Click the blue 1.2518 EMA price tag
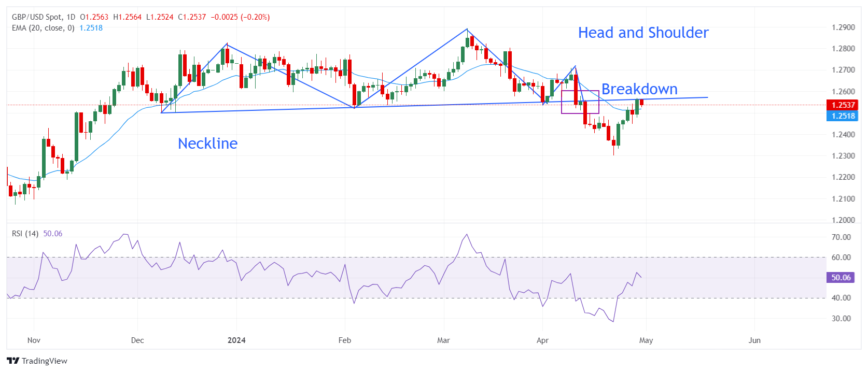Viewport: 868px width, 372px height. 843,116
